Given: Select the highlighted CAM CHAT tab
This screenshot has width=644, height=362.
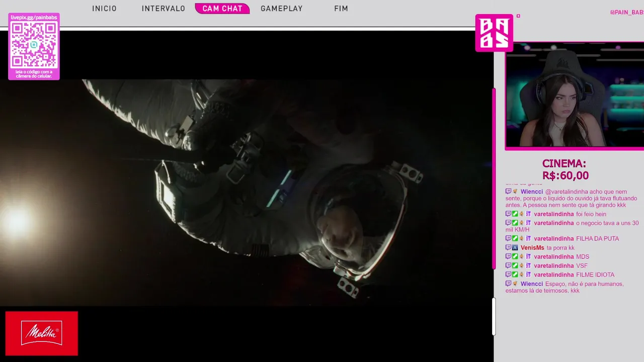Looking at the screenshot, I should 222,9.
